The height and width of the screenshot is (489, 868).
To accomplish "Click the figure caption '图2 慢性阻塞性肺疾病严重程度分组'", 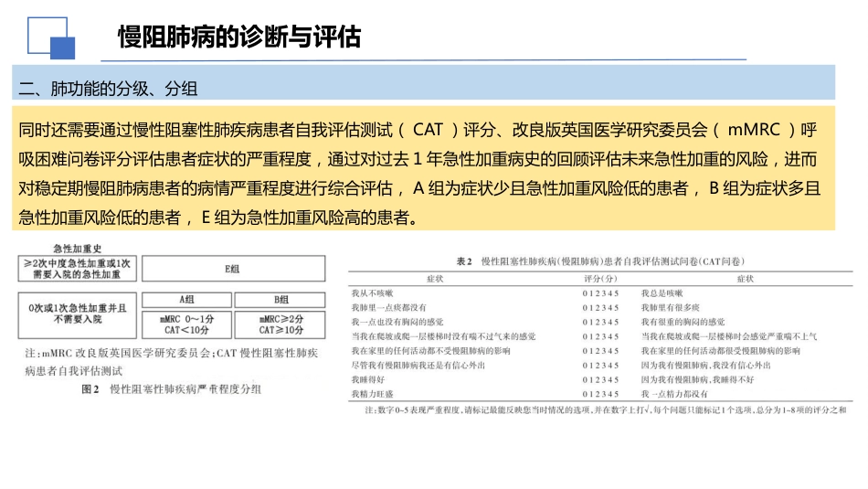I will 171,389.
